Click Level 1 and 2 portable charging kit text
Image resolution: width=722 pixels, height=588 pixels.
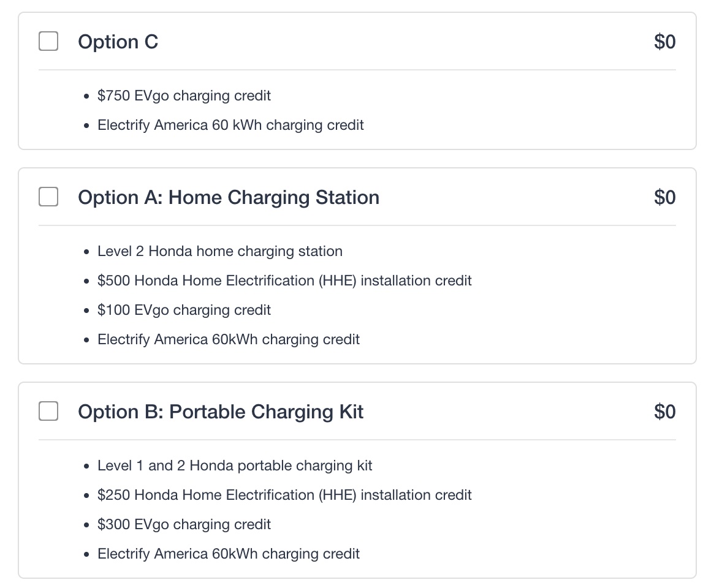point(235,466)
